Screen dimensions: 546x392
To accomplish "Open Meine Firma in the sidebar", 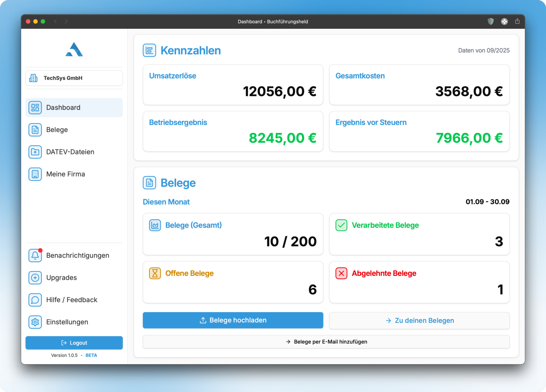I will (x=74, y=174).
